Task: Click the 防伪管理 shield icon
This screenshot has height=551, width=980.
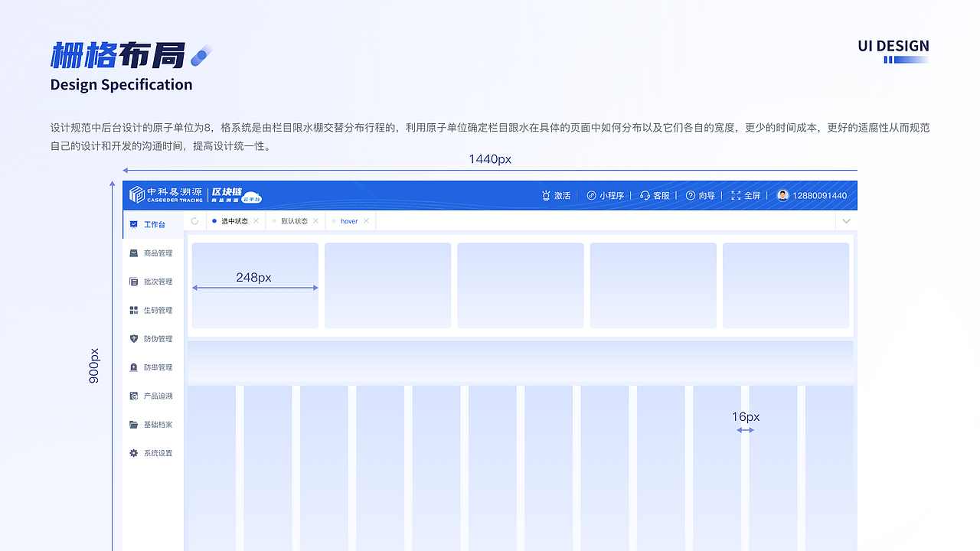Action: 134,338
